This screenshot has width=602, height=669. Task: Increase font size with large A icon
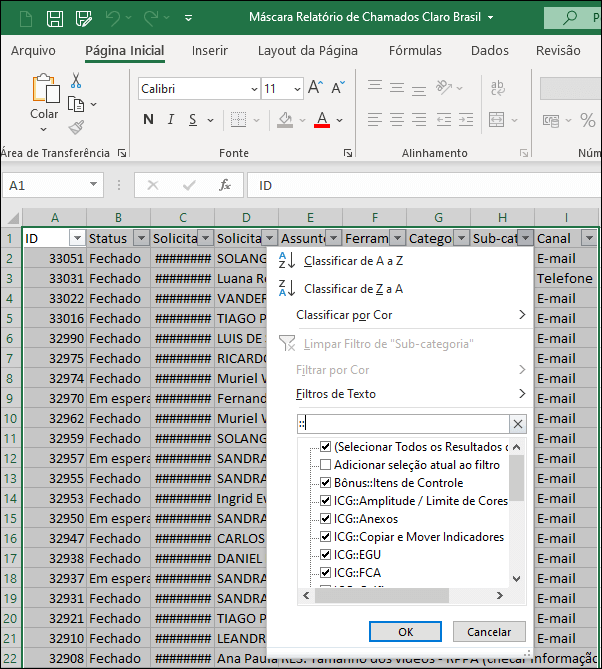point(315,87)
